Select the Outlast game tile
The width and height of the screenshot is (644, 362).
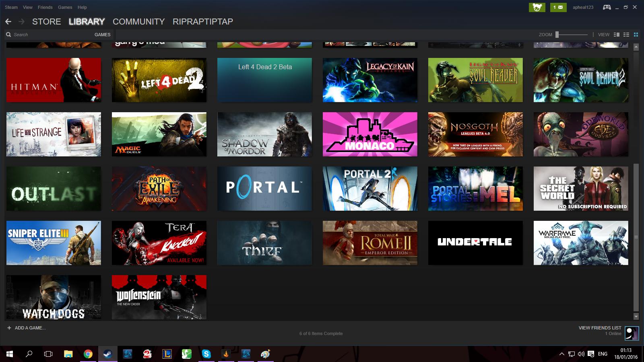(x=54, y=189)
